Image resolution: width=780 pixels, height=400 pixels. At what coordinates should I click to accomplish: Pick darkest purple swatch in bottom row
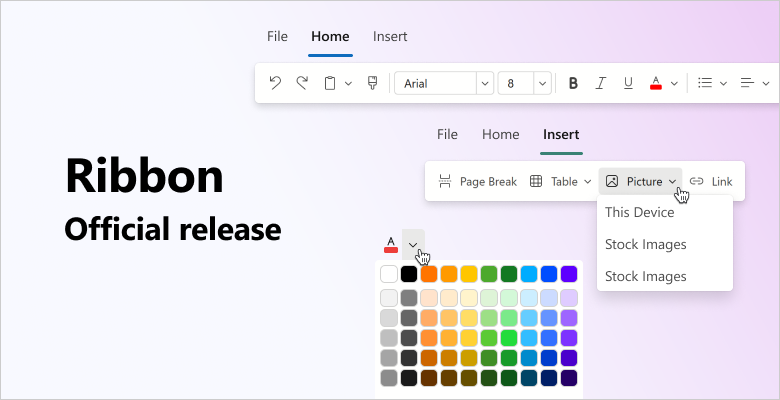[569, 378]
